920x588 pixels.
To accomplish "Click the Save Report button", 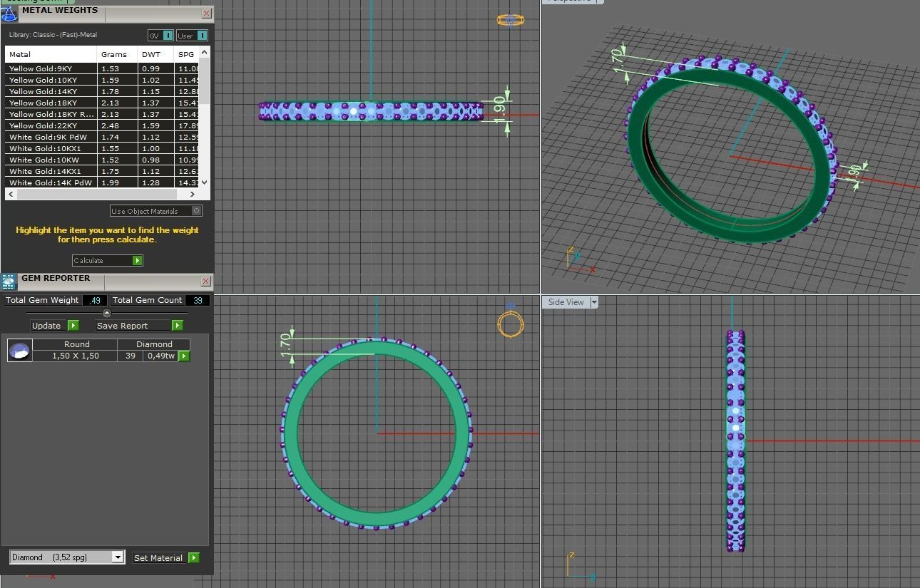I will (139, 325).
